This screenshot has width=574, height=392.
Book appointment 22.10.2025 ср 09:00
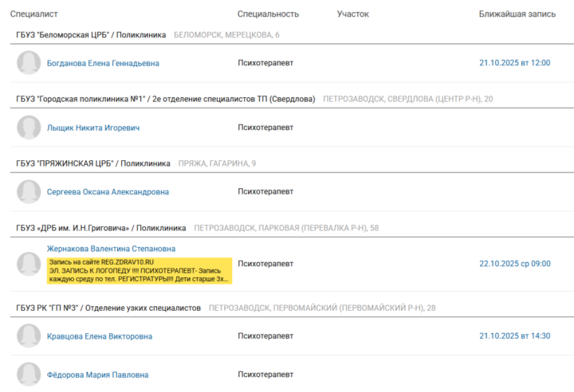pos(514,263)
